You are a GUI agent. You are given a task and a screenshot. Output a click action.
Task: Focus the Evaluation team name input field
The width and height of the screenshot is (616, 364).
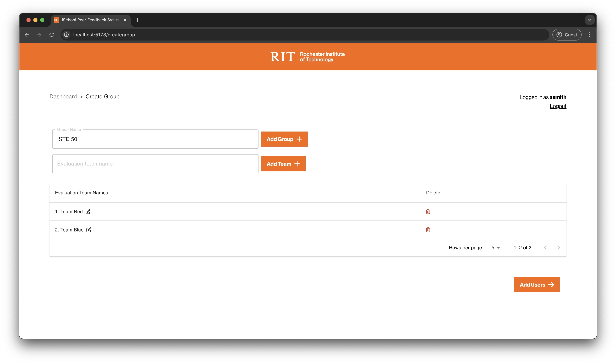tap(155, 164)
